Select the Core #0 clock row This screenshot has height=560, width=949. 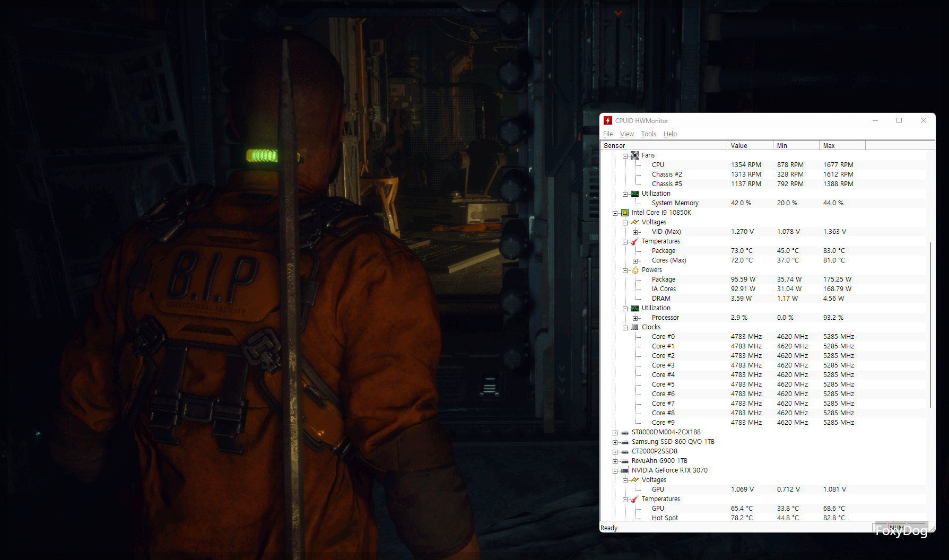[x=763, y=337]
